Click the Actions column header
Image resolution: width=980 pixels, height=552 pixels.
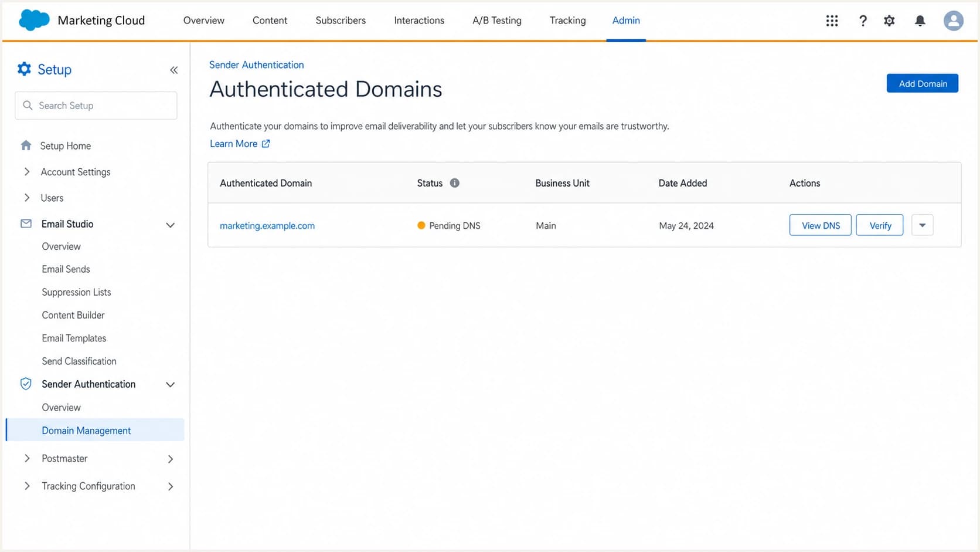tap(804, 183)
